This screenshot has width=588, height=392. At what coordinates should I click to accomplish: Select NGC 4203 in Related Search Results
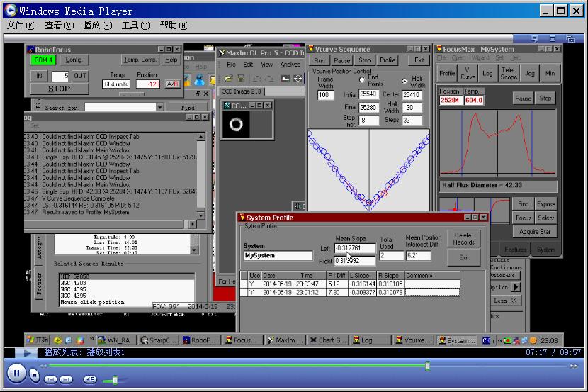74,283
